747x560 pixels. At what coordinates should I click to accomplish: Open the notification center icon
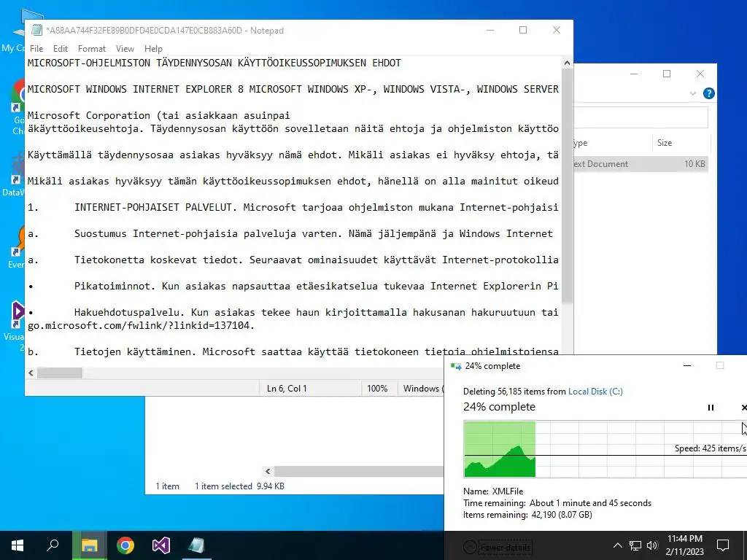point(723,545)
